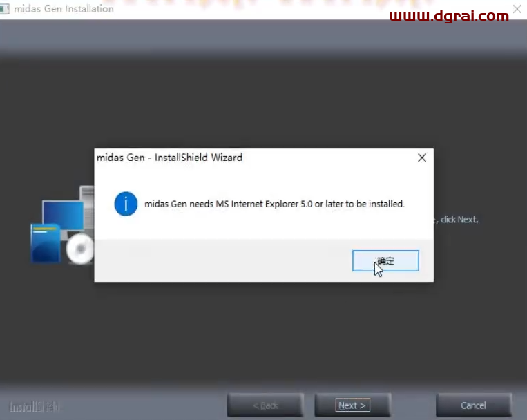The width and height of the screenshot is (527, 420).
Task: Click the InstallShield logo at bottom left
Action: 35,406
